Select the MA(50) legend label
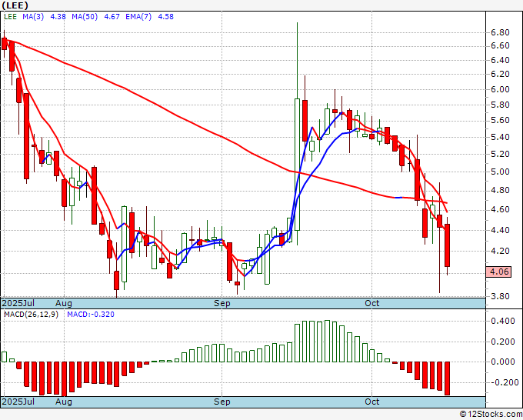523x420 pixels. [85, 17]
